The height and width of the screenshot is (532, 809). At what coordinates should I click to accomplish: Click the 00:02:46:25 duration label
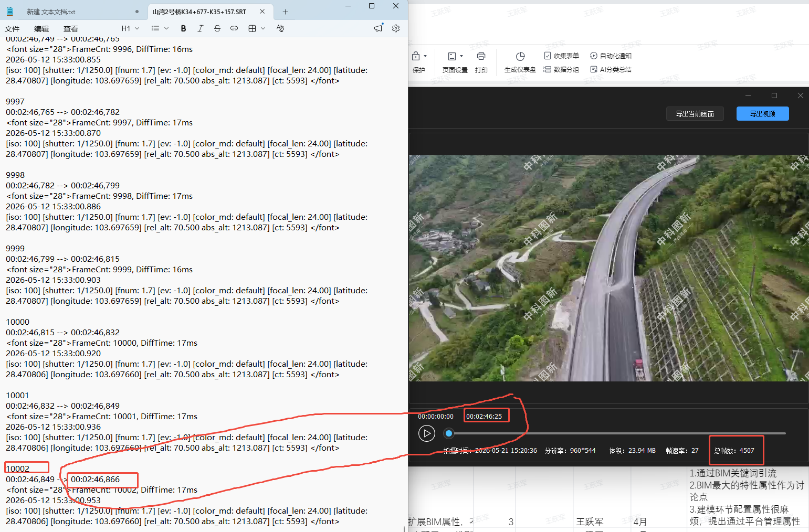[x=484, y=417]
